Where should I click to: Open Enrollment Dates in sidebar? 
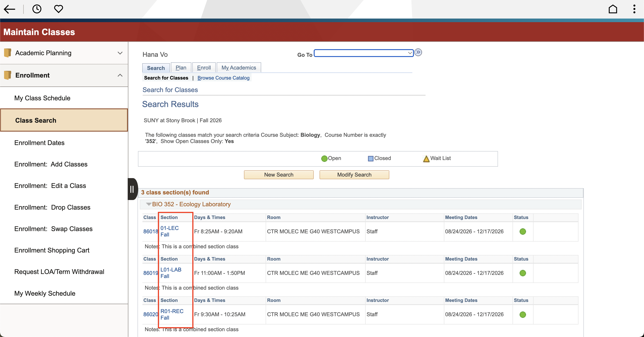coord(64,143)
